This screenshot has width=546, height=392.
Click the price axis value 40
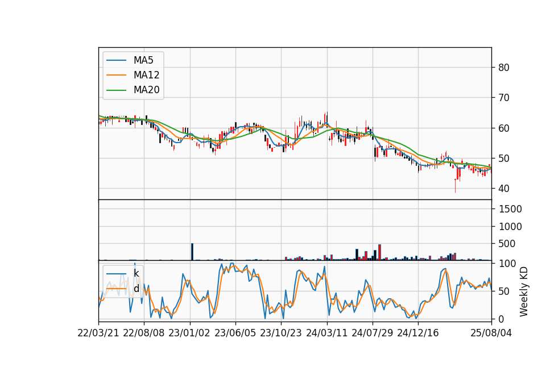click(503, 189)
